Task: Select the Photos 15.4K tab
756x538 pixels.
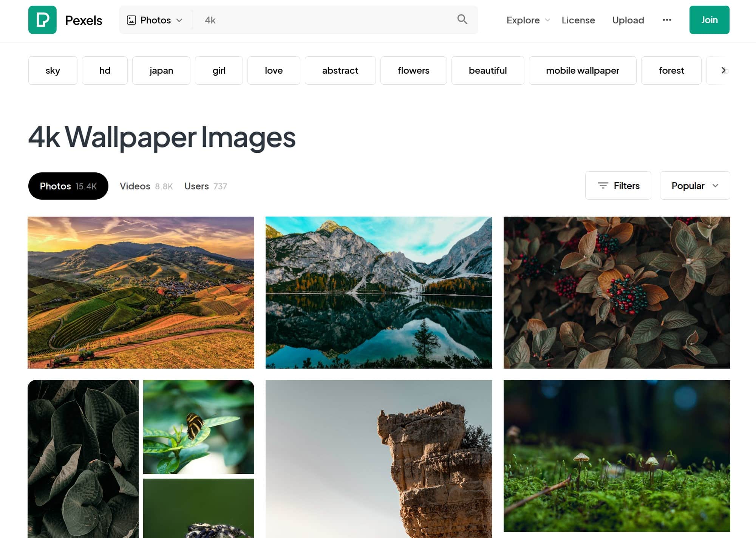Action: click(x=68, y=186)
